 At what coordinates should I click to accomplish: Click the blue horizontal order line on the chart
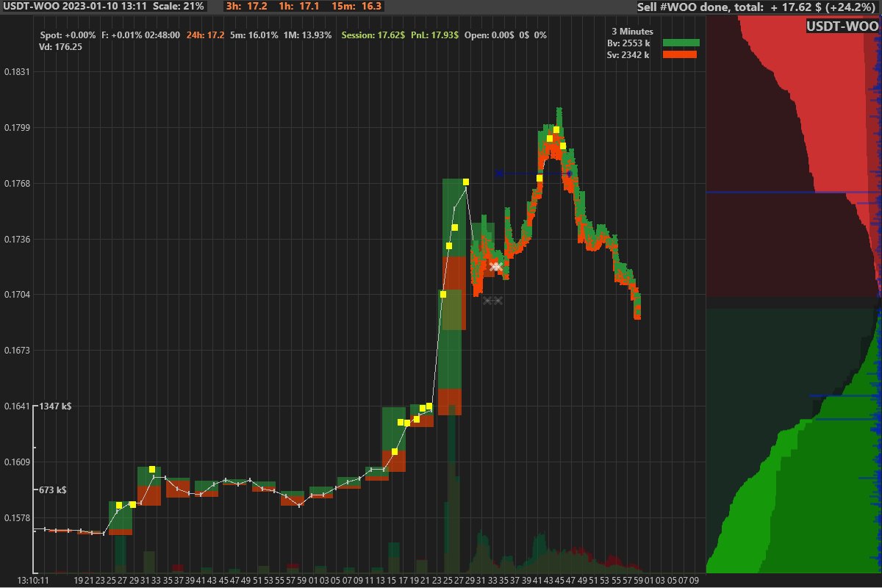534,173
